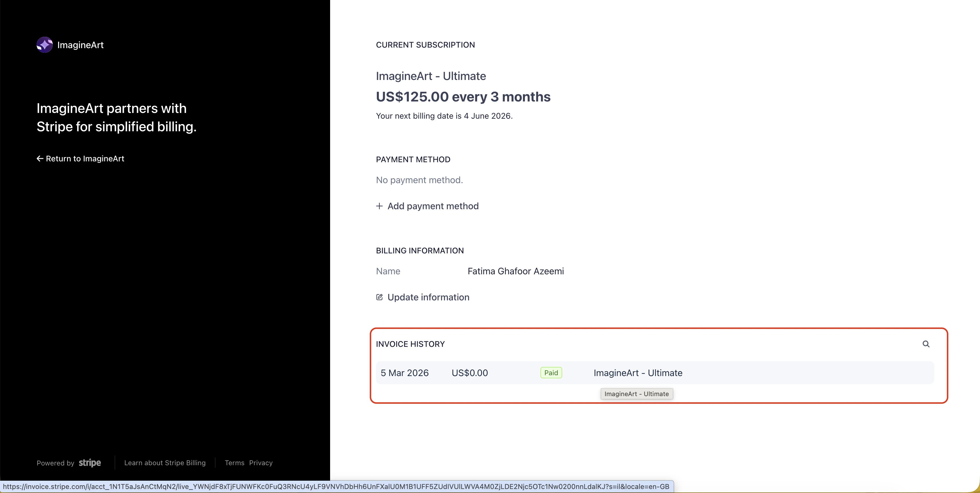
Task: Click the ImagineArt brand name text
Action: [80, 45]
